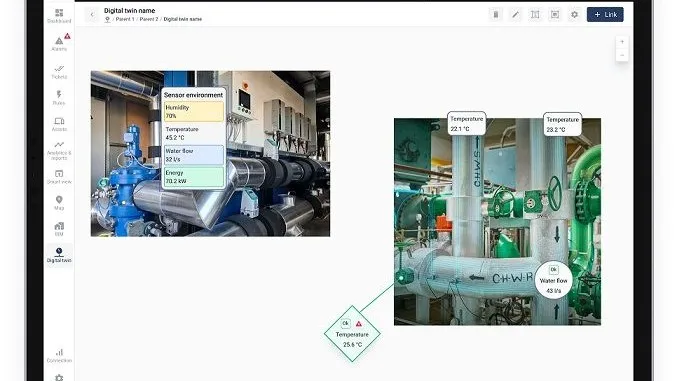
Task: Click the columns layout toolbar icon
Action: [535, 15]
